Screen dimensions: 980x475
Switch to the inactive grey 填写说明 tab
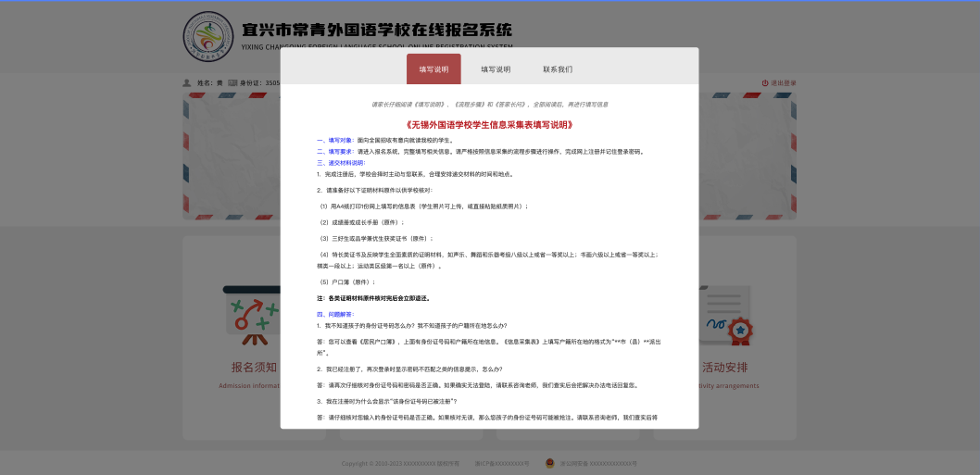(496, 69)
